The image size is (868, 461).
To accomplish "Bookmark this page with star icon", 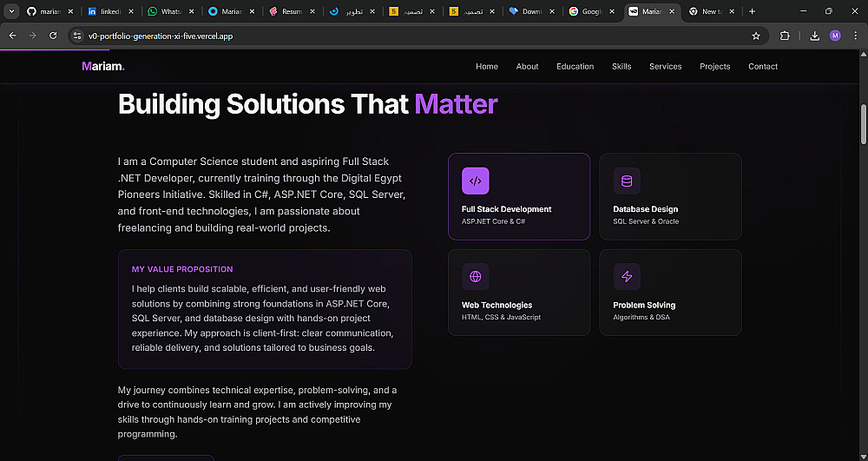I will 756,36.
